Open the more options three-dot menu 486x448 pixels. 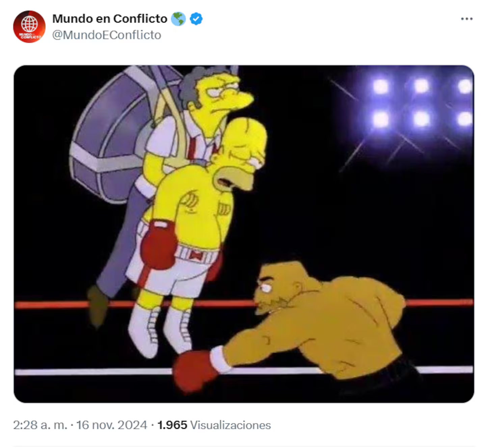(467, 19)
